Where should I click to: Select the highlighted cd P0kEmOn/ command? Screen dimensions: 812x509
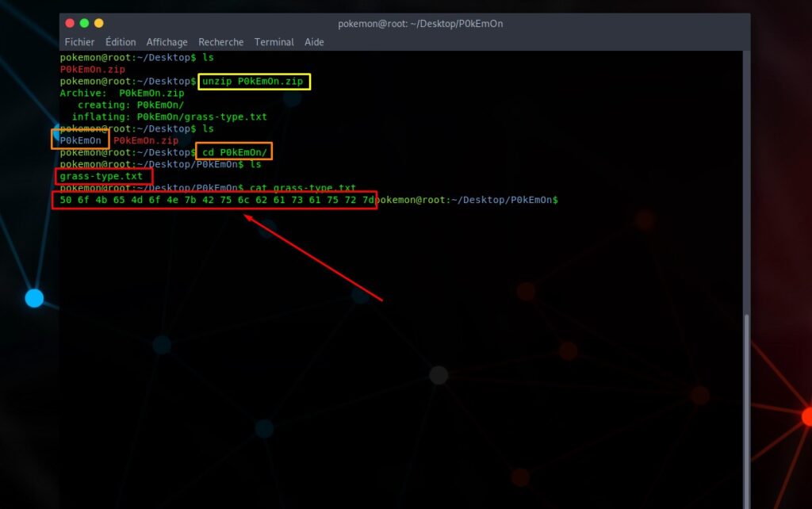(234, 151)
